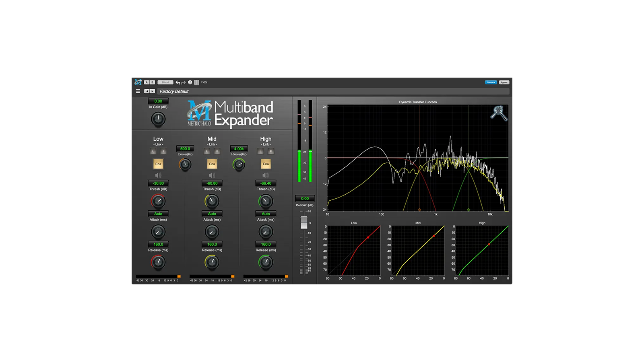Viewport: 644px width, 362px height.
Task: Click the Out Gain fader handle
Action: 304,222
